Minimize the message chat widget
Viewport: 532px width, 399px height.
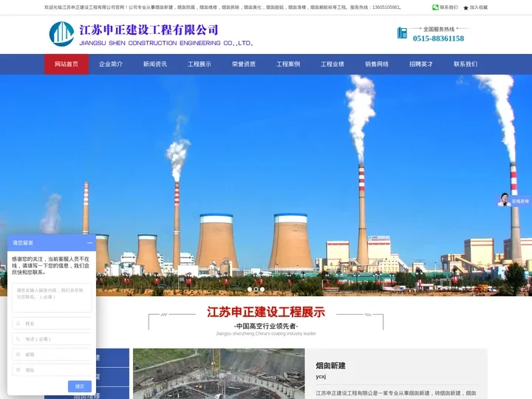tap(90, 242)
